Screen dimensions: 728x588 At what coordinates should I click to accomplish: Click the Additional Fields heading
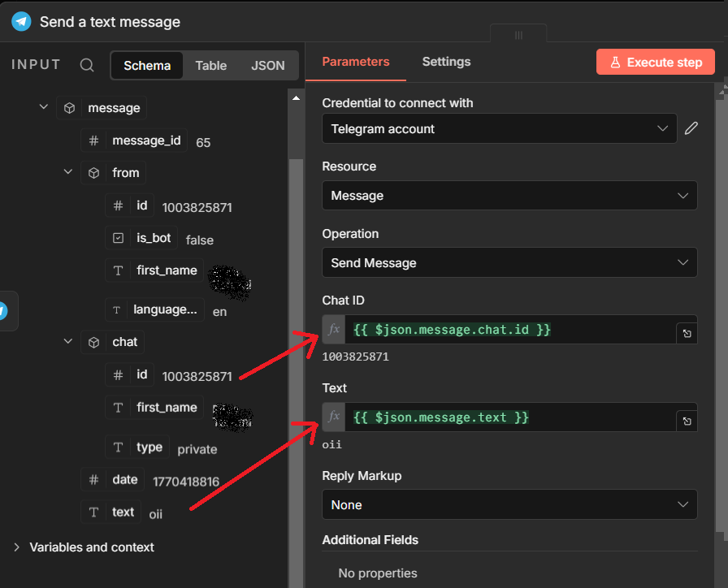370,540
